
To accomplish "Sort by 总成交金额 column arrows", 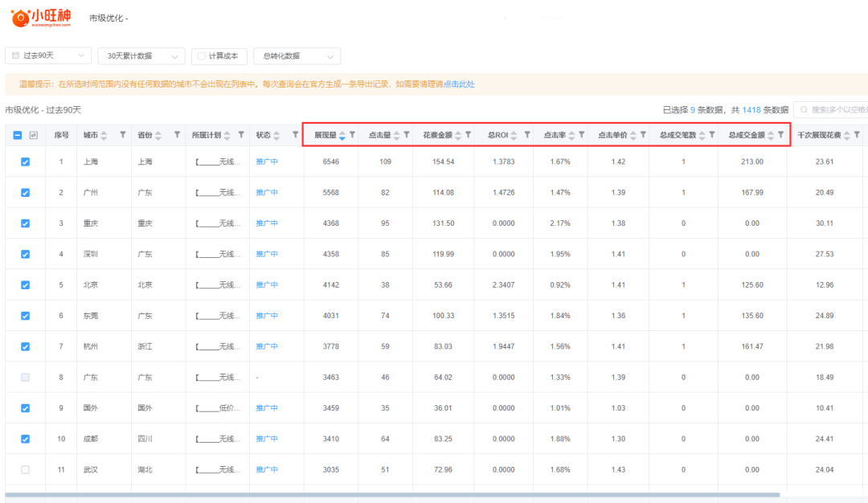I will [x=771, y=136].
